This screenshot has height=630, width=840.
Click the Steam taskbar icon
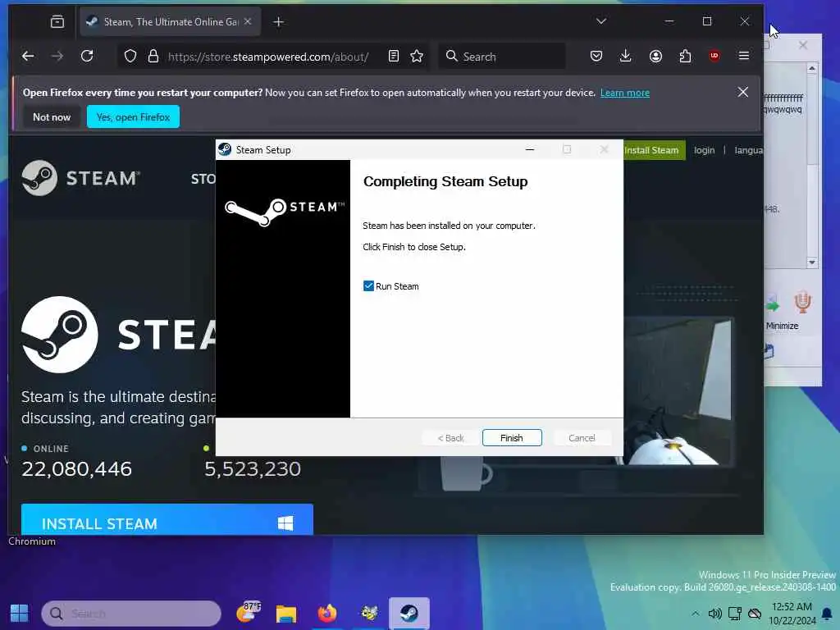(x=409, y=613)
